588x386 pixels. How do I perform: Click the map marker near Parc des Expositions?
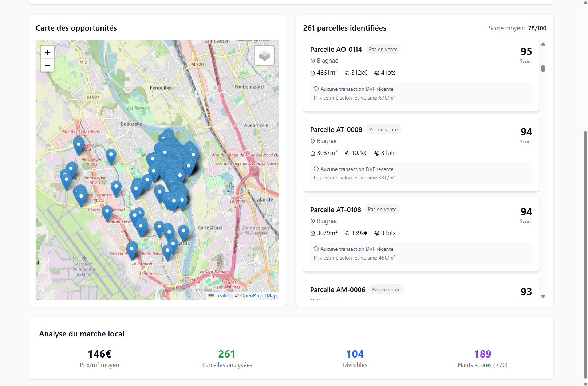78,145
